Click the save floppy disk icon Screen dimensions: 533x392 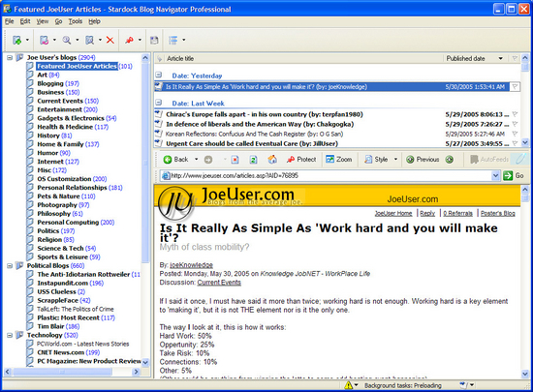[154, 40]
